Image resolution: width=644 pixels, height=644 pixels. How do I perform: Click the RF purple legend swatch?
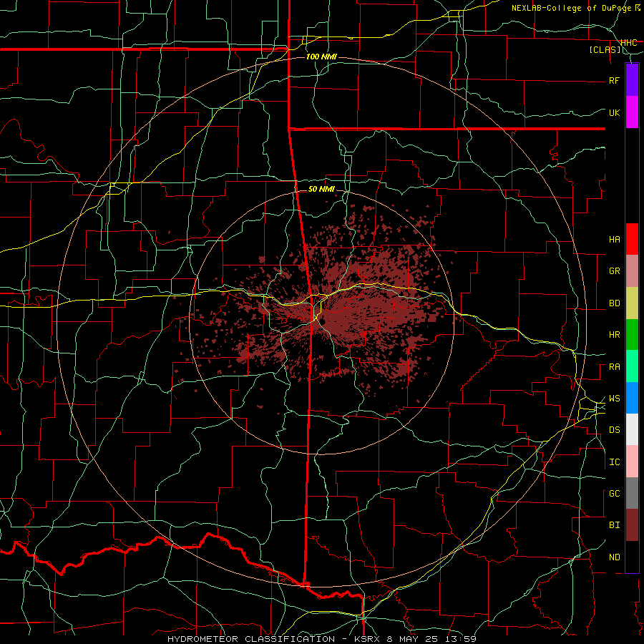632,80
